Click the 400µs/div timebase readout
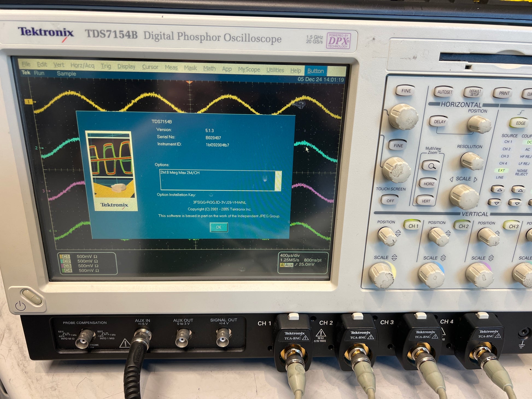 [290, 256]
